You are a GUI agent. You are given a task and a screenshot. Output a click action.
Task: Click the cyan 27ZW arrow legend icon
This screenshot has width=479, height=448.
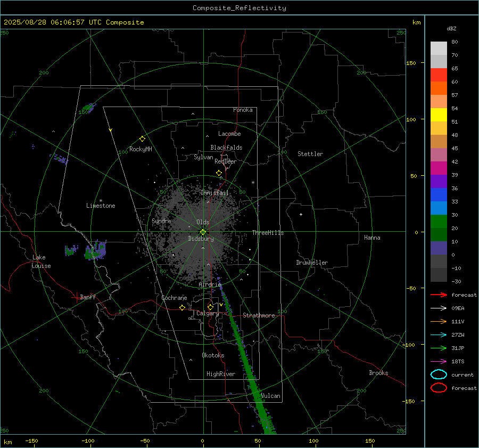point(439,335)
